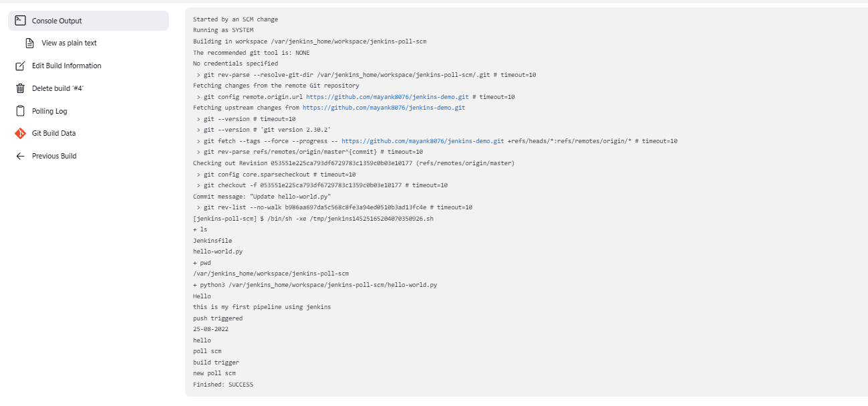Viewport: 868px width, 406px height.
Task: Click the plain text document icon
Action: [x=28, y=42]
